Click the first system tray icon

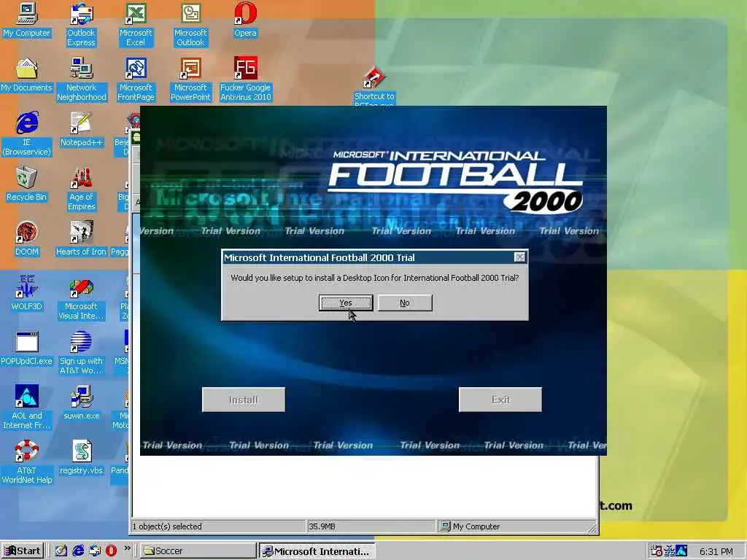pos(656,551)
